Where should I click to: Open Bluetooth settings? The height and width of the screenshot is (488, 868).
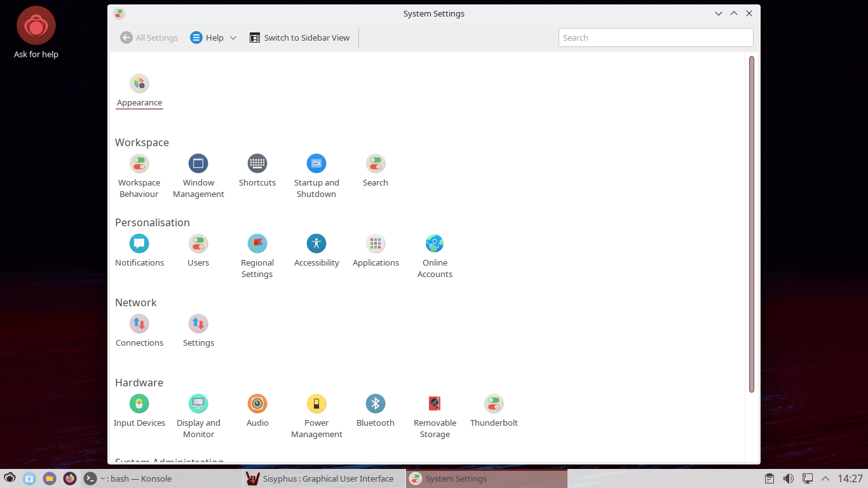point(376,411)
